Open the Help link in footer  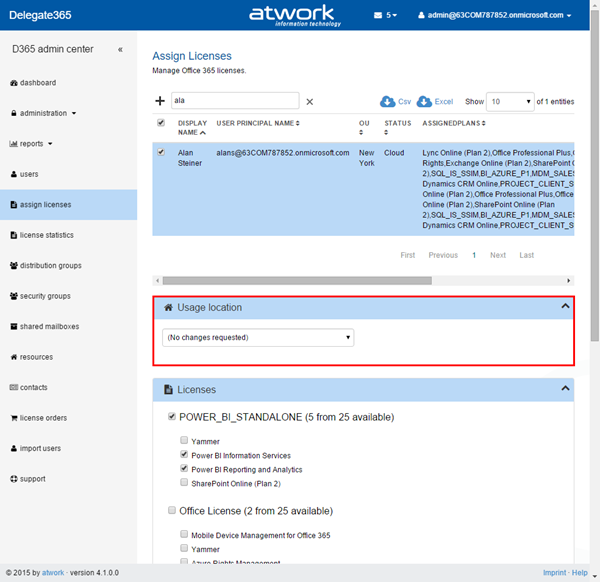click(x=579, y=573)
